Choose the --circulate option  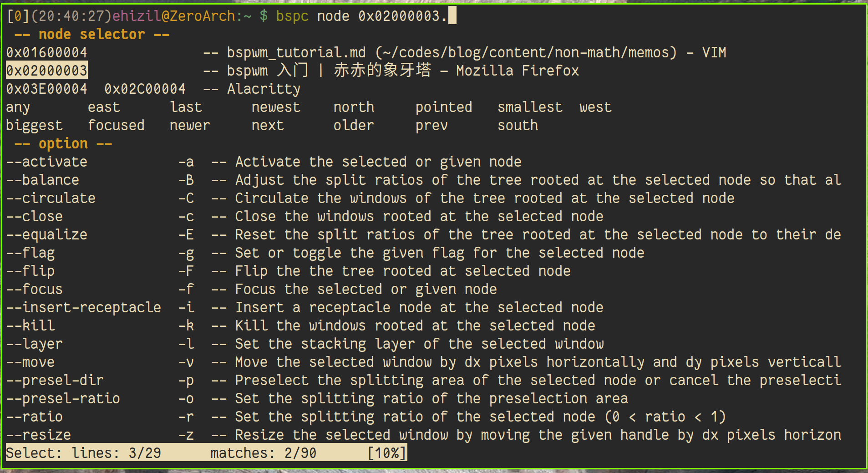coord(51,198)
